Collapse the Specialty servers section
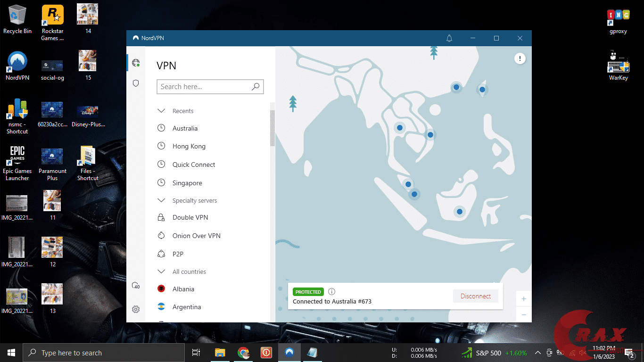644x362 pixels. (162, 200)
